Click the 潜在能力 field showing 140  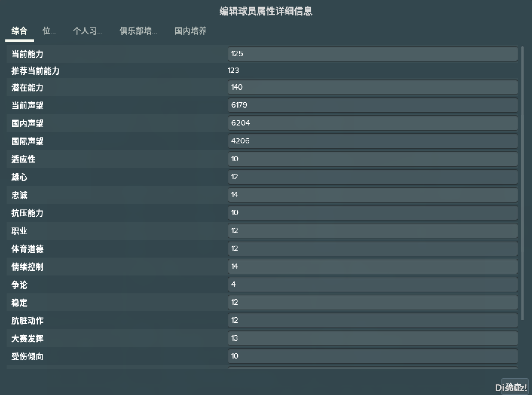tap(372, 87)
